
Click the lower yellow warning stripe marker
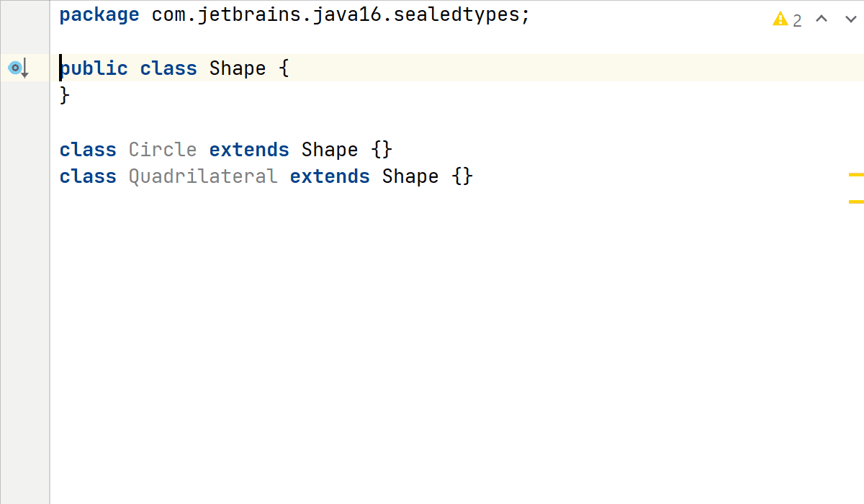pyautogui.click(x=856, y=202)
